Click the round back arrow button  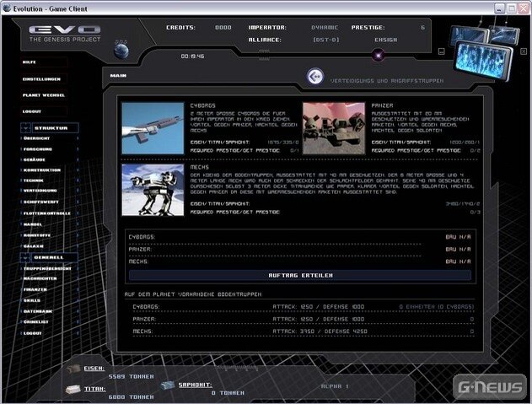(x=315, y=77)
